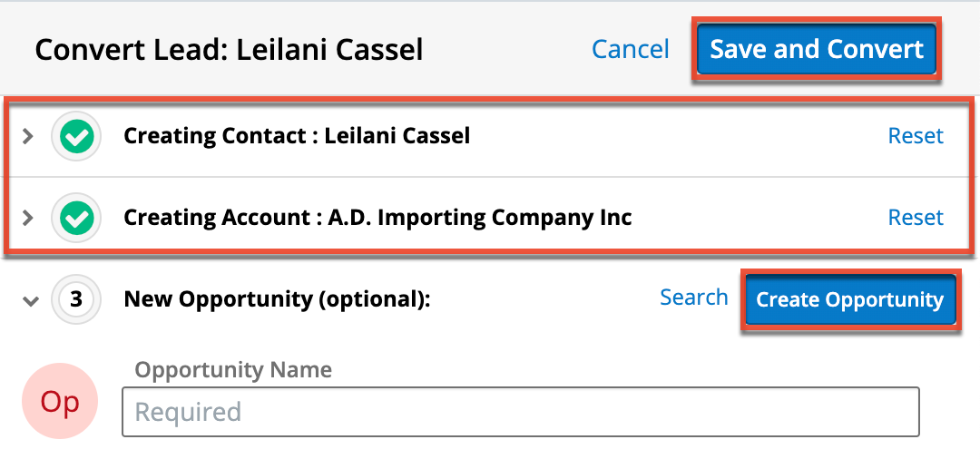Select the New Opportunity (optional) header
This screenshot has width=980, height=459.
tap(276, 299)
